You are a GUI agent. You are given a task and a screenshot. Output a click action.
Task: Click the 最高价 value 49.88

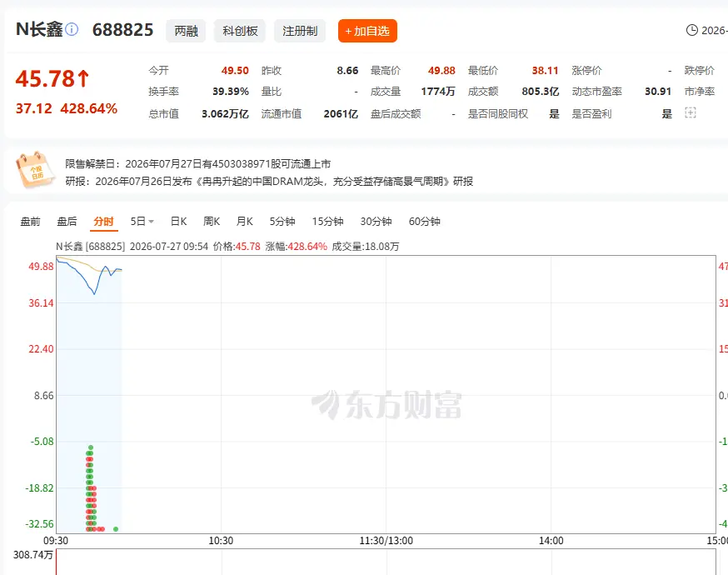pyautogui.click(x=441, y=71)
